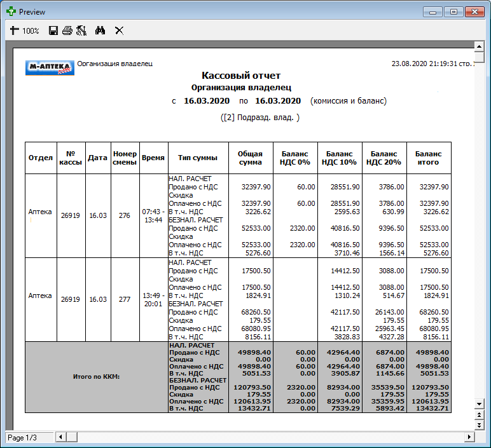Viewport: 491px width, 448px height.
Task: Click the value '3828.83'
Action: [x=347, y=337]
